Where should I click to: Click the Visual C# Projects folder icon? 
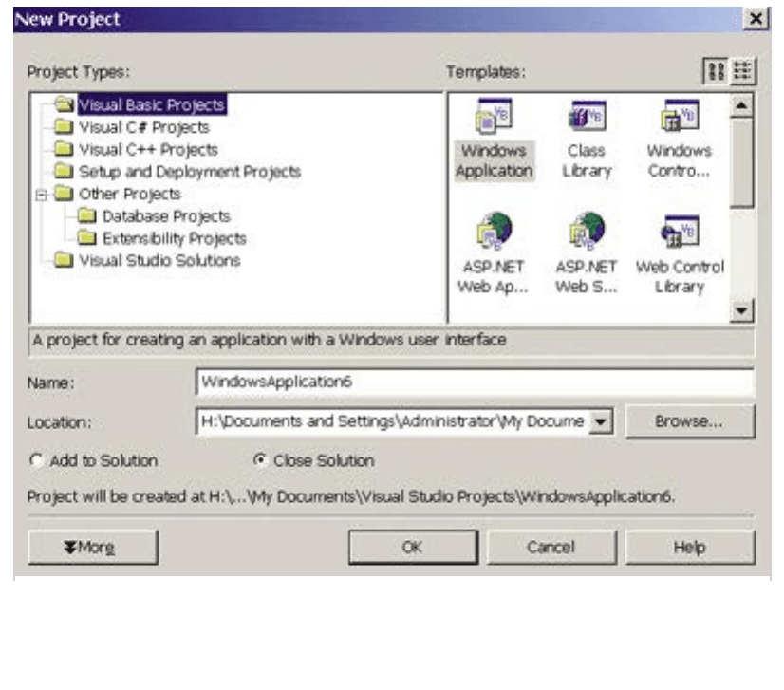(64, 126)
